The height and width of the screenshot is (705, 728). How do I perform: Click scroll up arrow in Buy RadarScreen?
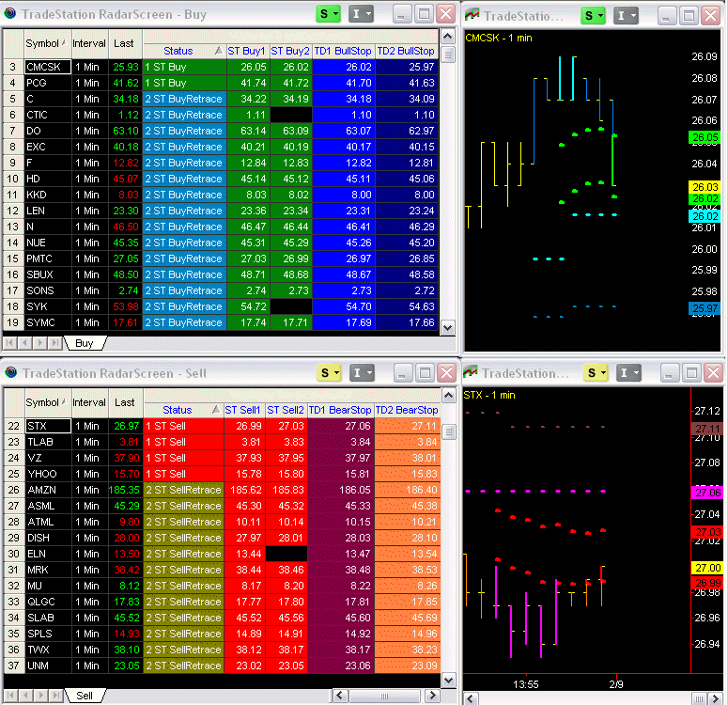[x=447, y=37]
